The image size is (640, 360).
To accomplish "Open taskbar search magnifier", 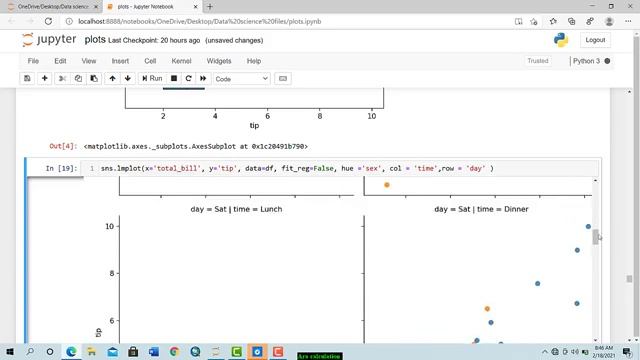I will tap(30, 351).
